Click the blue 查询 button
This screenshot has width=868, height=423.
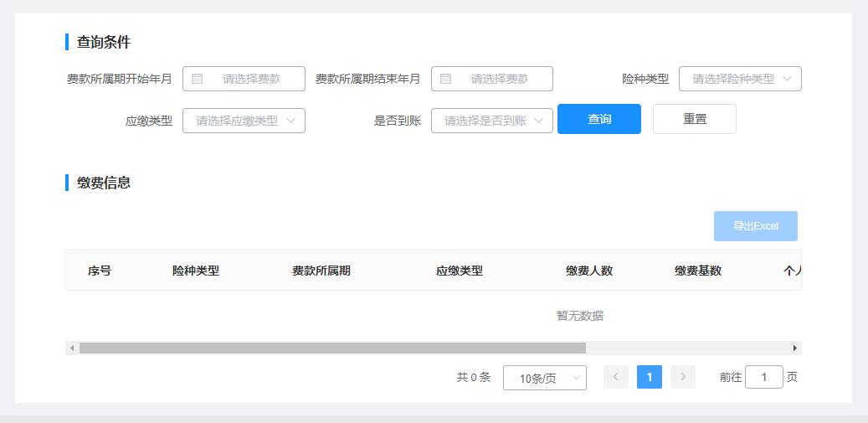599,119
